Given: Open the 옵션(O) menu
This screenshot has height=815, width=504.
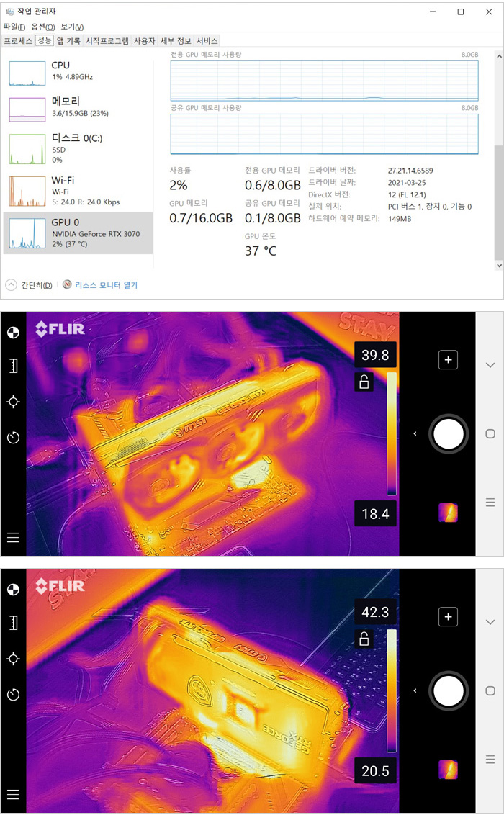Looking at the screenshot, I should 42,27.
